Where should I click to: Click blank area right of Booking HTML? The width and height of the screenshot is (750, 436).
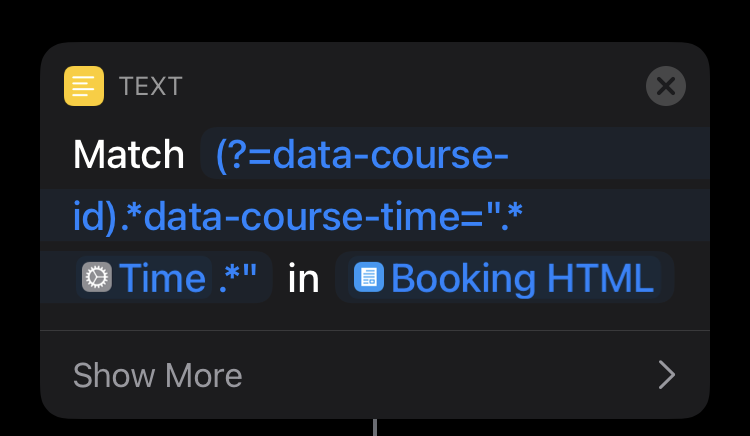pos(690,278)
